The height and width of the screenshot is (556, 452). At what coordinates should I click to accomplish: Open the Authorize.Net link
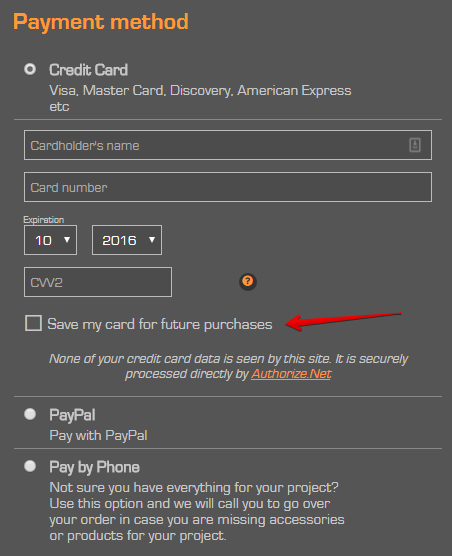click(291, 374)
